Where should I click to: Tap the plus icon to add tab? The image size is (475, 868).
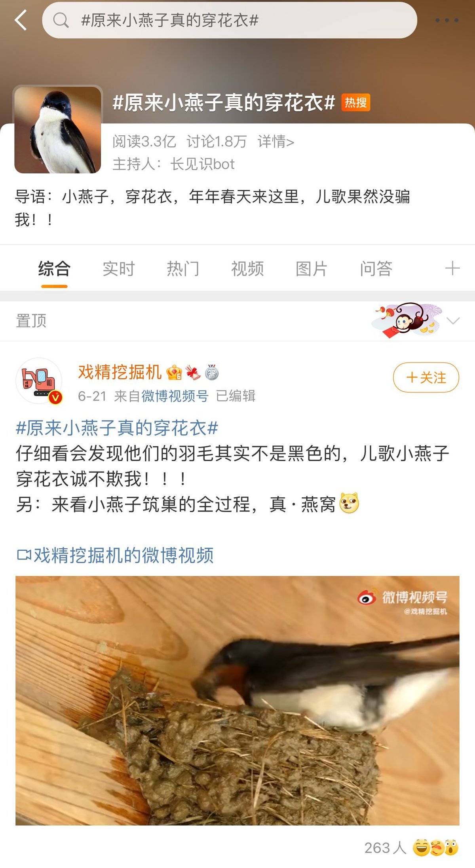[x=452, y=268]
